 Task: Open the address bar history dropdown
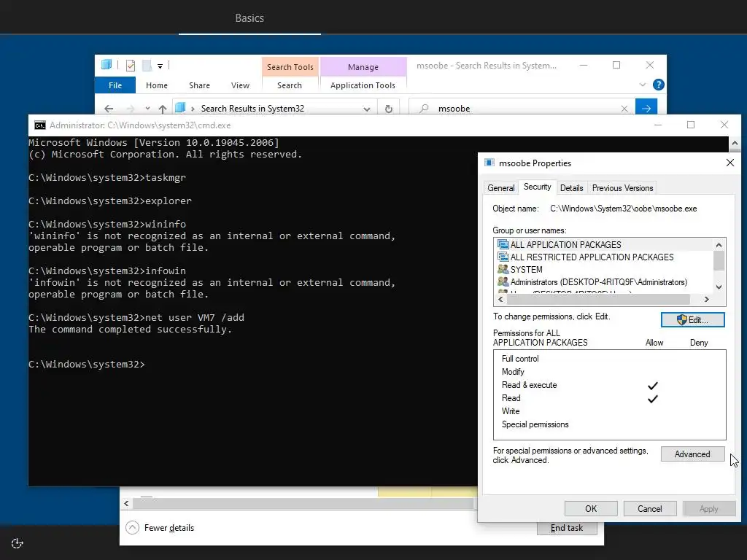tap(367, 109)
